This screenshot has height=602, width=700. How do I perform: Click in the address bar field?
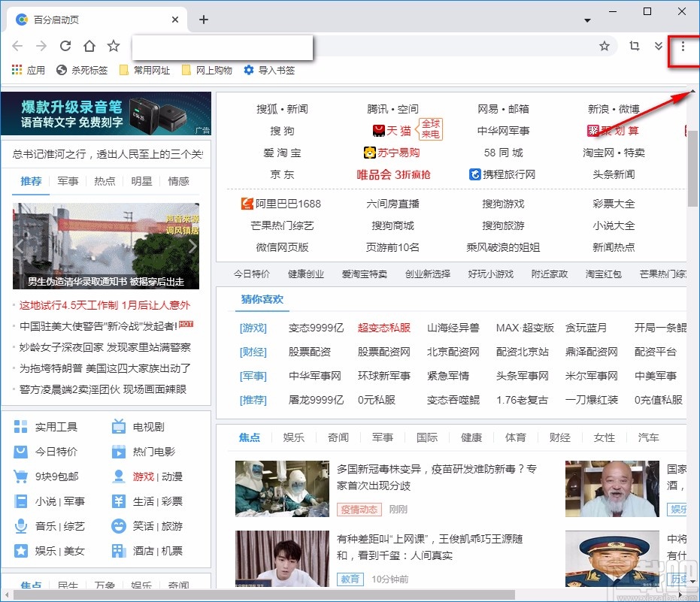pos(451,46)
